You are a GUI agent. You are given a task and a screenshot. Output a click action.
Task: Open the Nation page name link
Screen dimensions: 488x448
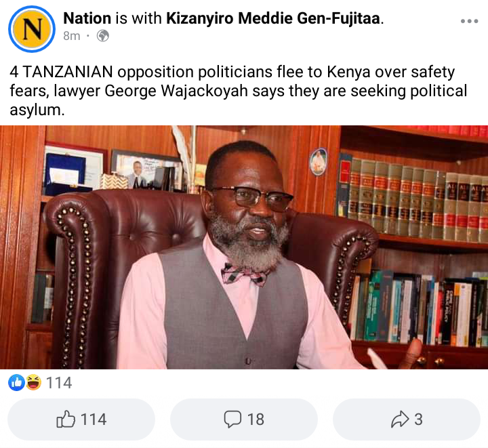point(87,18)
